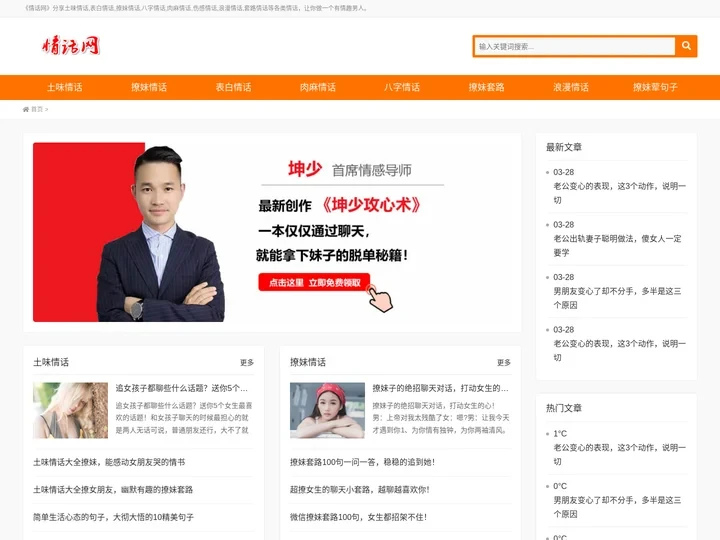
Task: Click the 追女孩子 article summary text
Action: (x=184, y=418)
